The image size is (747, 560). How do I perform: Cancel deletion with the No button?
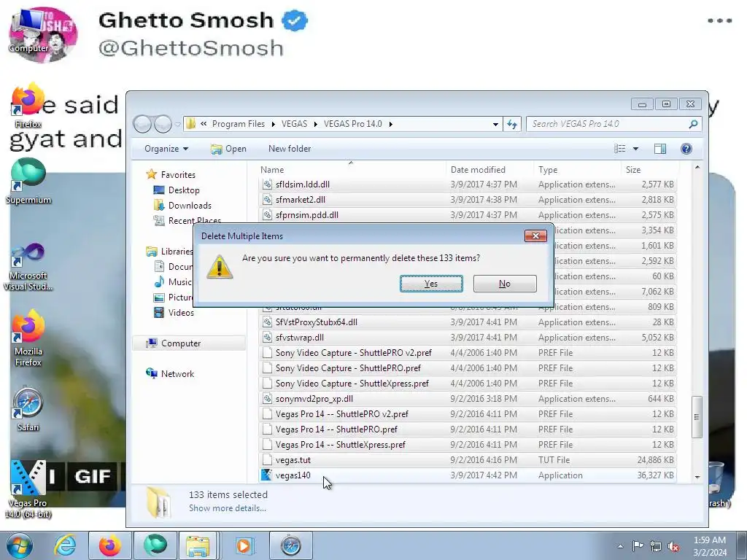[505, 284]
